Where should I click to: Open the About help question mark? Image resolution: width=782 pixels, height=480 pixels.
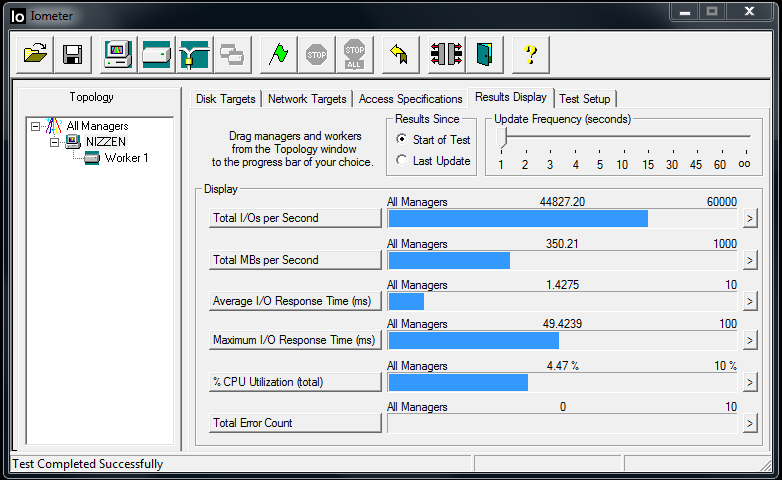point(531,54)
